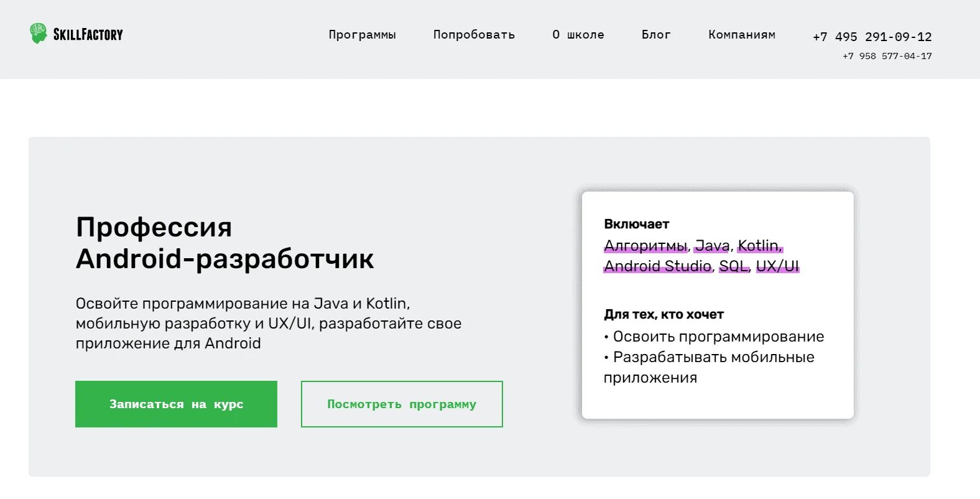The image size is (980, 499).
Task: Click the SkillFactory brain logo icon
Action: pos(39,34)
